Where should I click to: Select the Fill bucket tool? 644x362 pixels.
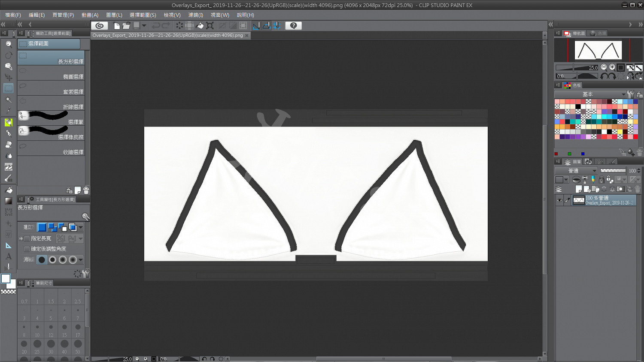8,190
